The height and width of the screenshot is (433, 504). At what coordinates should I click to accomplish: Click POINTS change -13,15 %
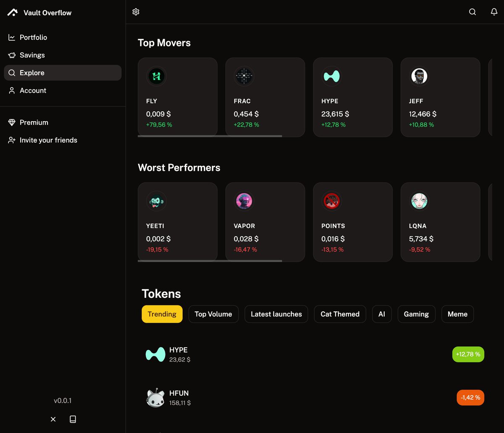[x=332, y=250]
